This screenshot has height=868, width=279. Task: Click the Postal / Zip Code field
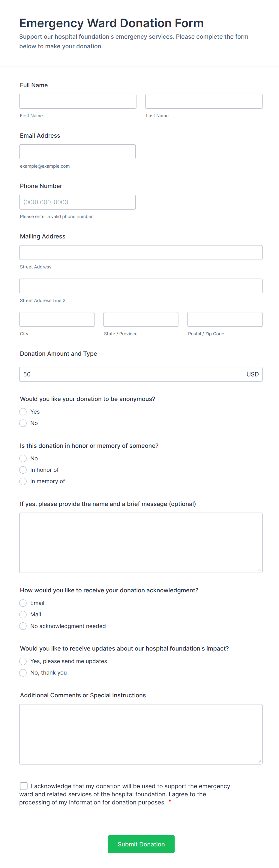pyautogui.click(x=224, y=319)
